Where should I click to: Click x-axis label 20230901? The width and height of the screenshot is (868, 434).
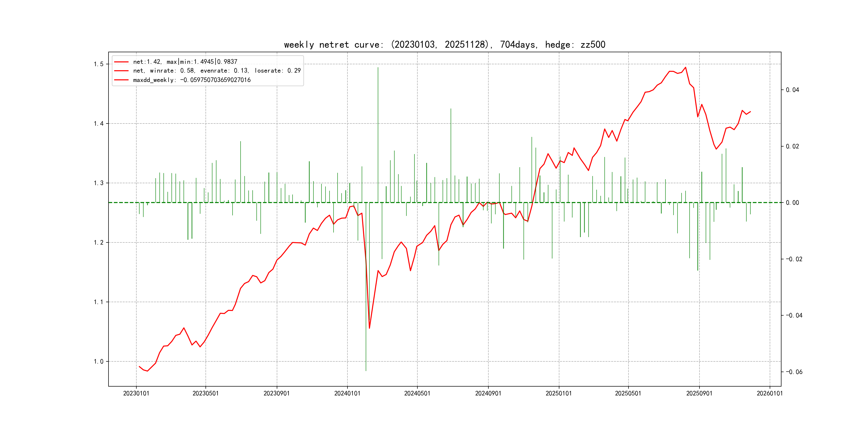(x=277, y=393)
